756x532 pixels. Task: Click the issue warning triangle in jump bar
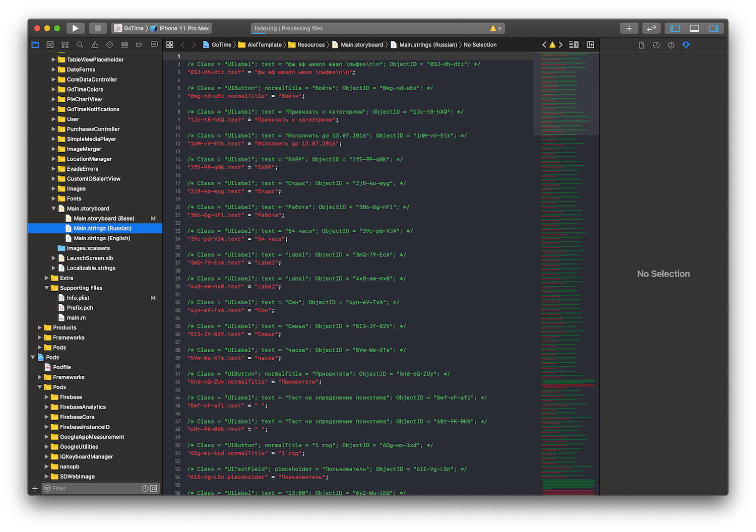tap(552, 45)
